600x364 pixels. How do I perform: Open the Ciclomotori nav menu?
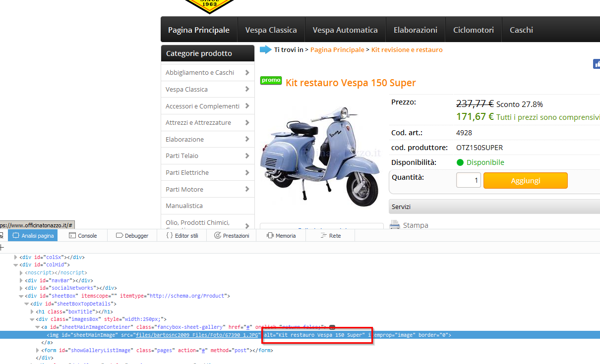[474, 30]
